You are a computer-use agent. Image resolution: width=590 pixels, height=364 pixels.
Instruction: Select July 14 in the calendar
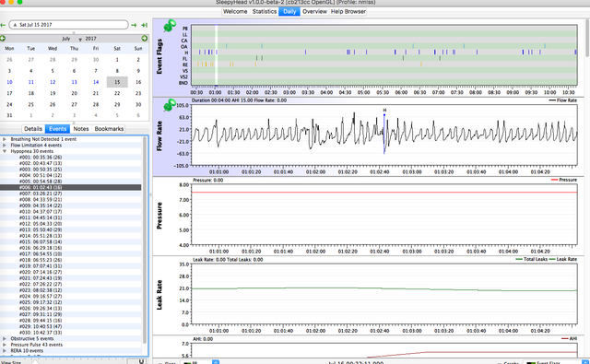[96, 82]
